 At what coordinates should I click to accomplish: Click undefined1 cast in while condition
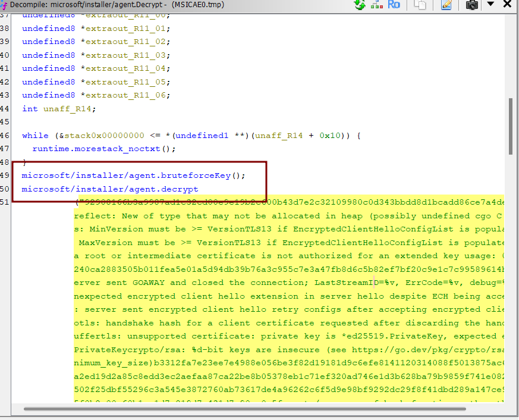tap(202, 136)
